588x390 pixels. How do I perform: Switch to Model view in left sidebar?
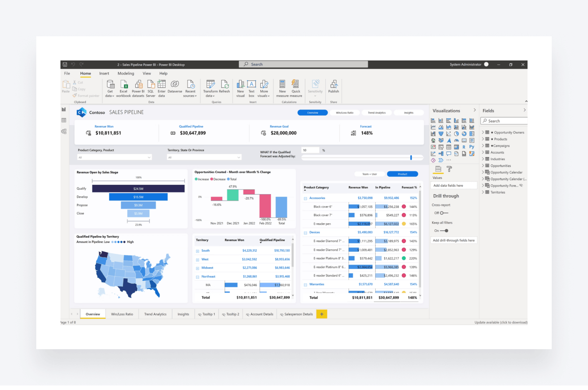(x=64, y=132)
